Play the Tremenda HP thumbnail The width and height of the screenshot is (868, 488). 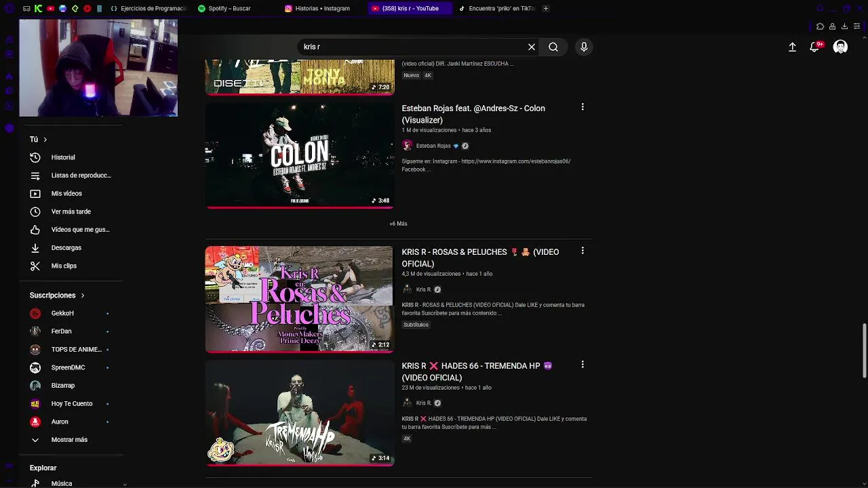(x=299, y=413)
